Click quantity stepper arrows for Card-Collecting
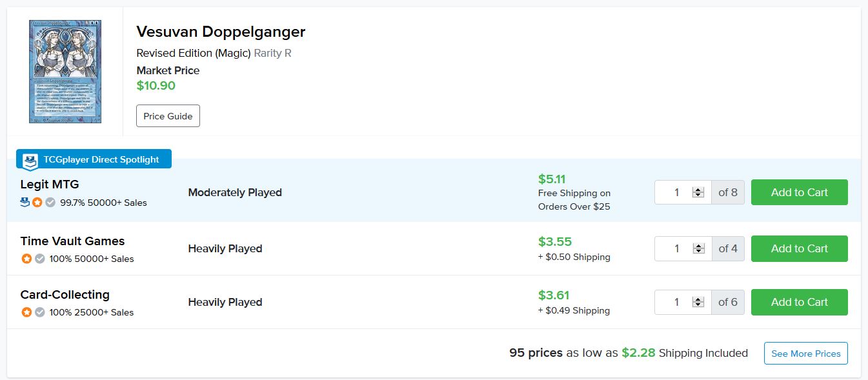The image size is (868, 380). pyautogui.click(x=698, y=302)
